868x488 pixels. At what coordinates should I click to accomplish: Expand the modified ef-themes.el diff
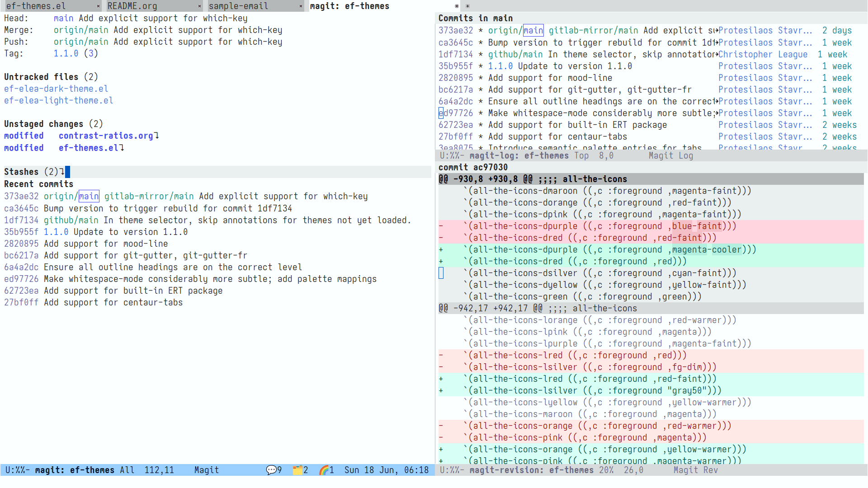[x=64, y=148]
